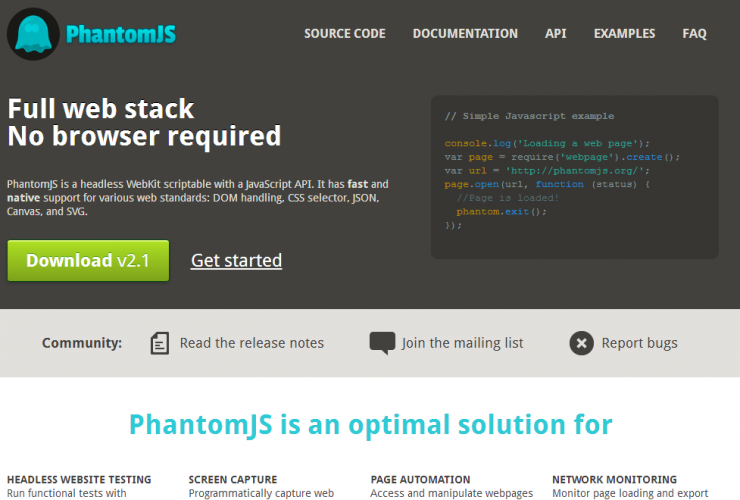Open Read the release notes link
740x500 pixels.
252,343
